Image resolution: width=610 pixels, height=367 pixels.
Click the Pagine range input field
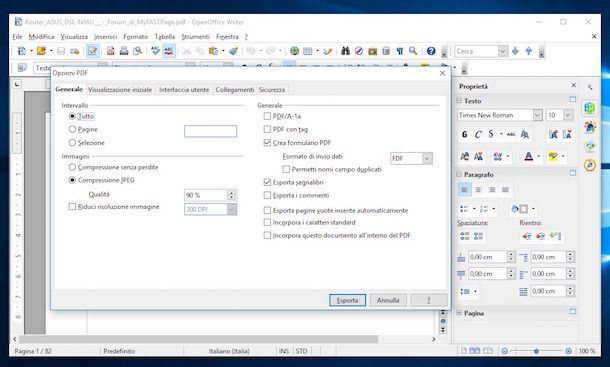(x=210, y=131)
